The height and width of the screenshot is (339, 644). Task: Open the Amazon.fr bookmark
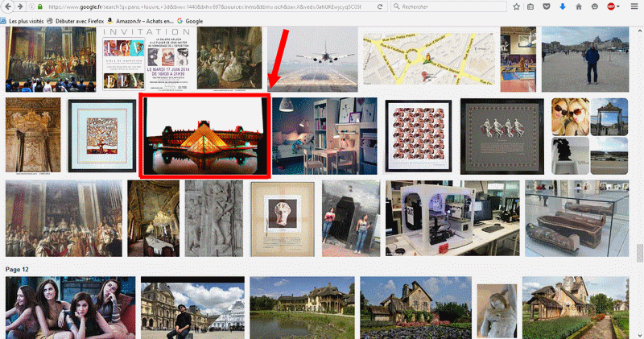coord(140,21)
